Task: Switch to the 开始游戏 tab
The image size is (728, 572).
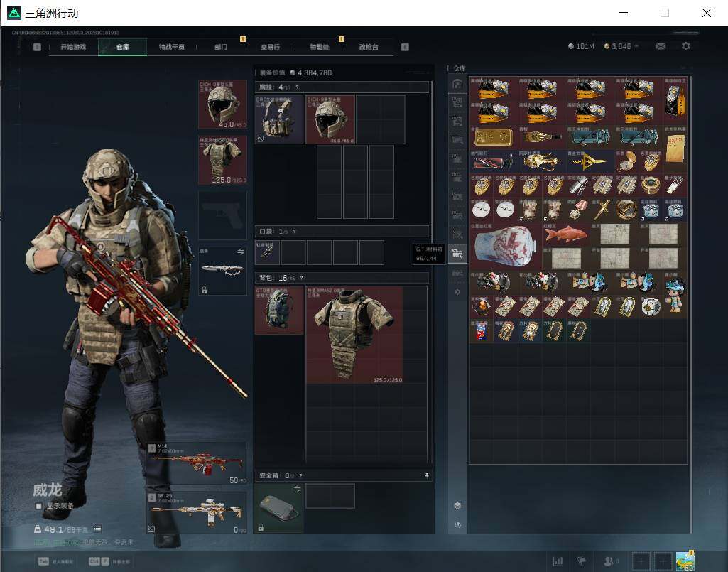Action: (73, 47)
